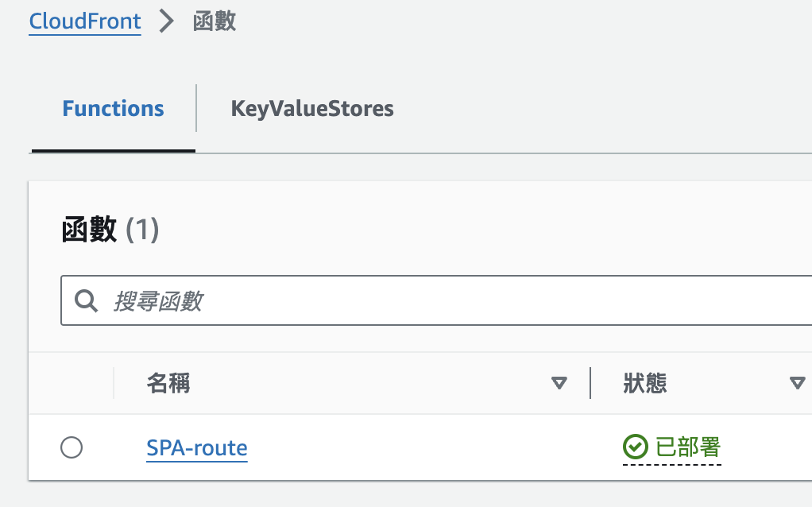Select the SPA-route radio button
The image size is (812, 507).
[x=72, y=448]
